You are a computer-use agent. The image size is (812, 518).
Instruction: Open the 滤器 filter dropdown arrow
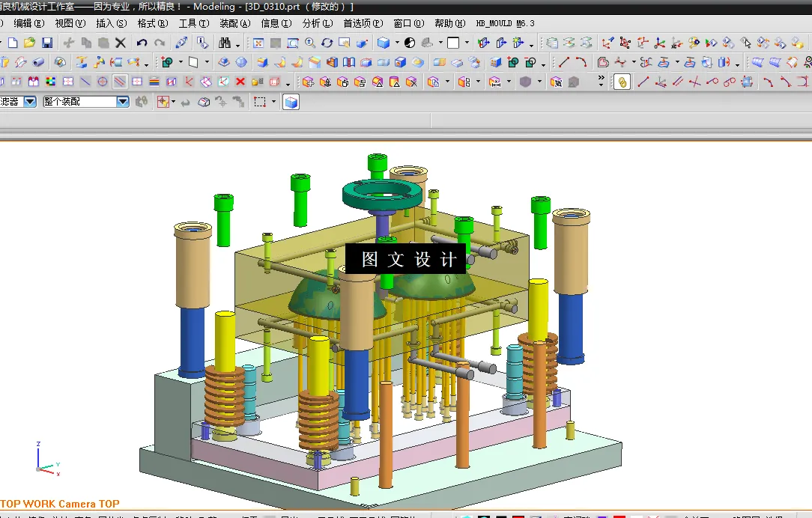point(30,102)
